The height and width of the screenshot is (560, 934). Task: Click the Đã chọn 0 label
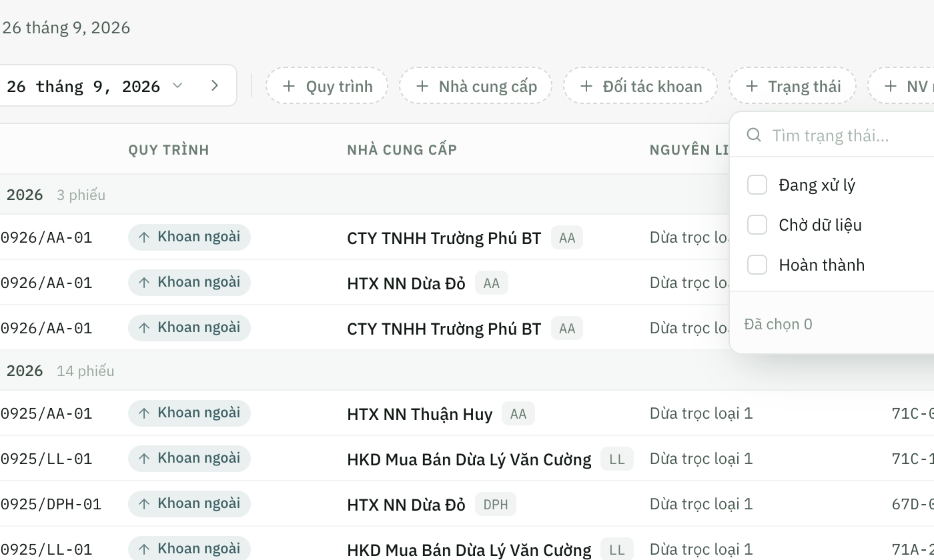(778, 325)
